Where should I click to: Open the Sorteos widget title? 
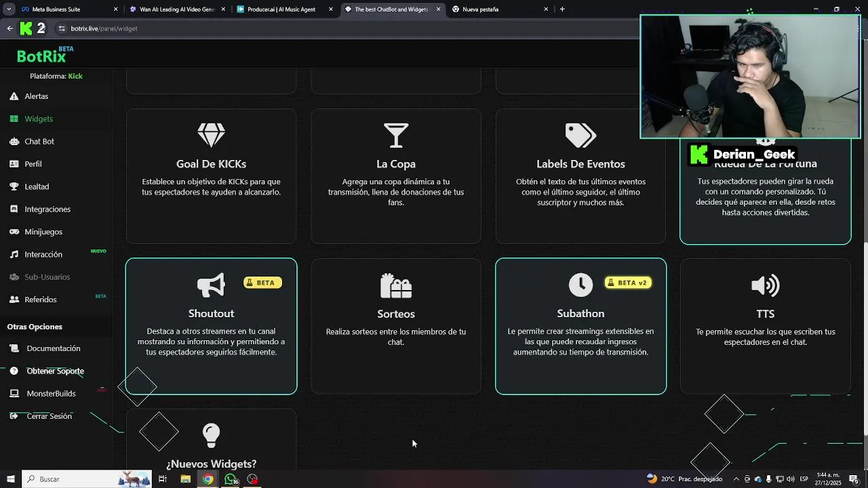(396, 314)
